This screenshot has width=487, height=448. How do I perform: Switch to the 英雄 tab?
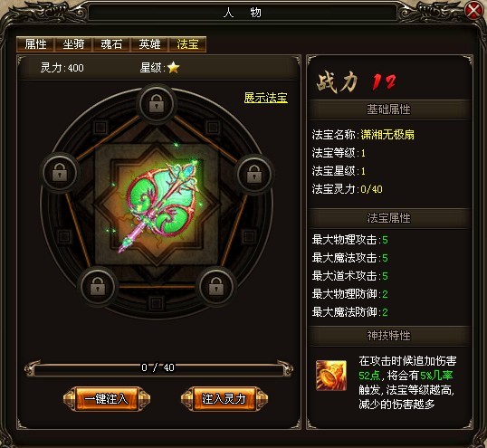149,44
